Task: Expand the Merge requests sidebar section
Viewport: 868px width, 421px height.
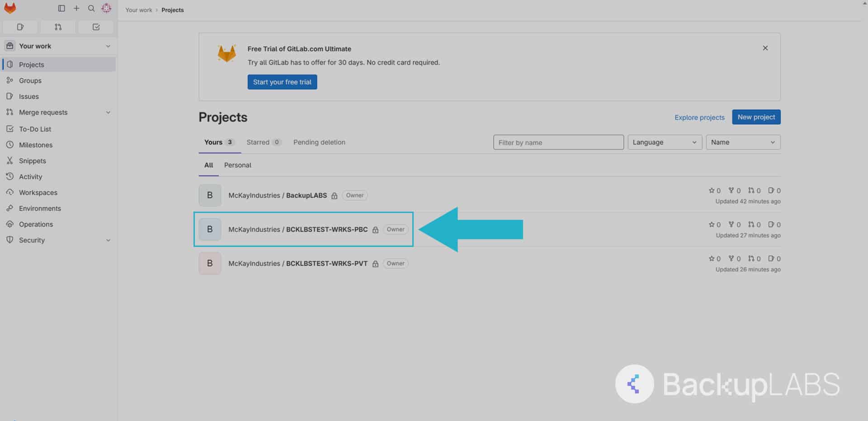Action: point(108,112)
